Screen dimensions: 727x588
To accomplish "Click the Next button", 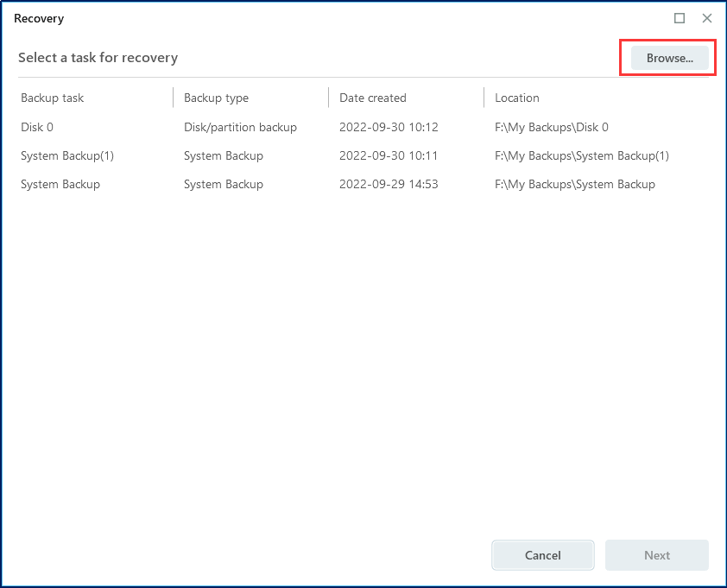I will coord(656,555).
